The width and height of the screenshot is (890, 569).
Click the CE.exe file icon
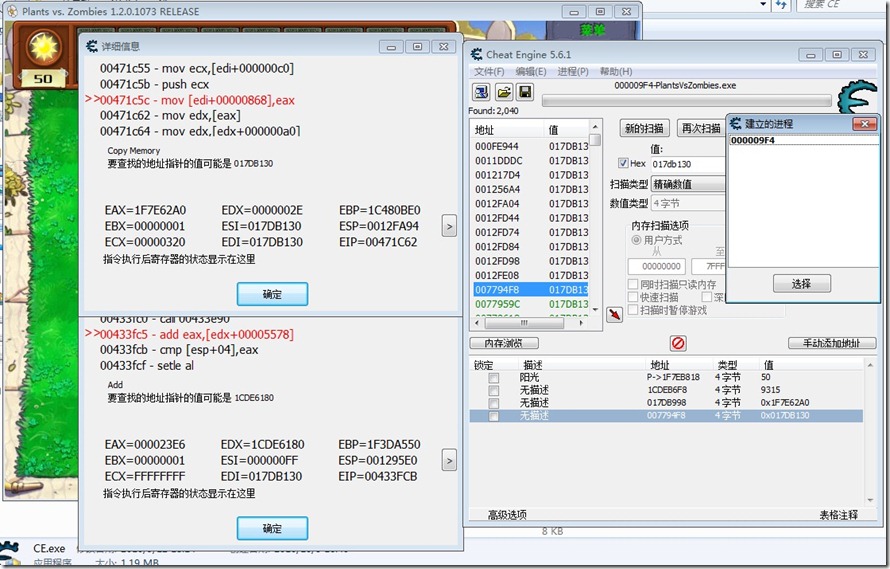click(x=10, y=553)
